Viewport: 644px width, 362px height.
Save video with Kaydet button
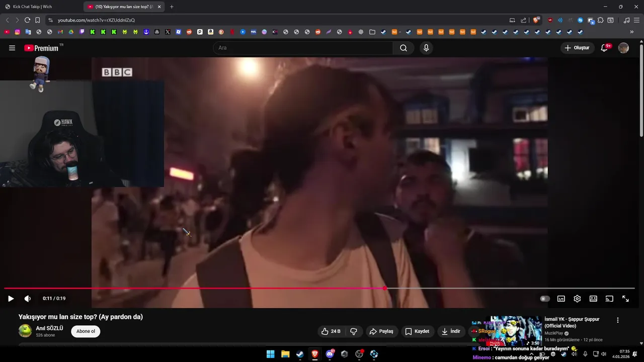(x=417, y=331)
